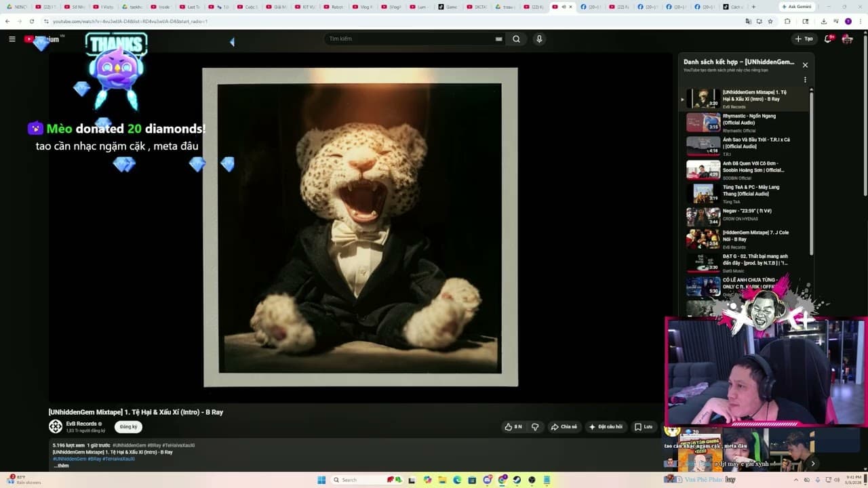Click the Đặt câu hỏi button

pos(606,427)
